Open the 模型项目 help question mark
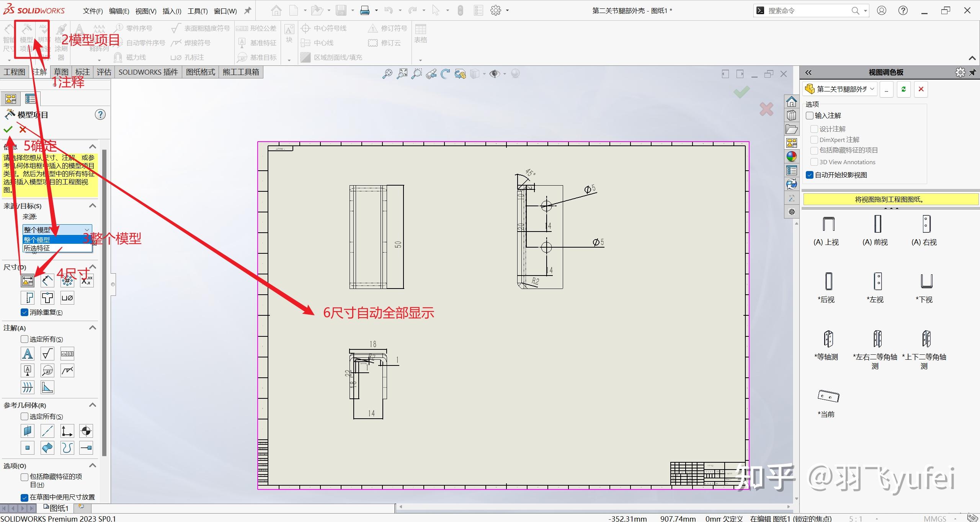Screen dimensions: 980x522 pos(100,114)
